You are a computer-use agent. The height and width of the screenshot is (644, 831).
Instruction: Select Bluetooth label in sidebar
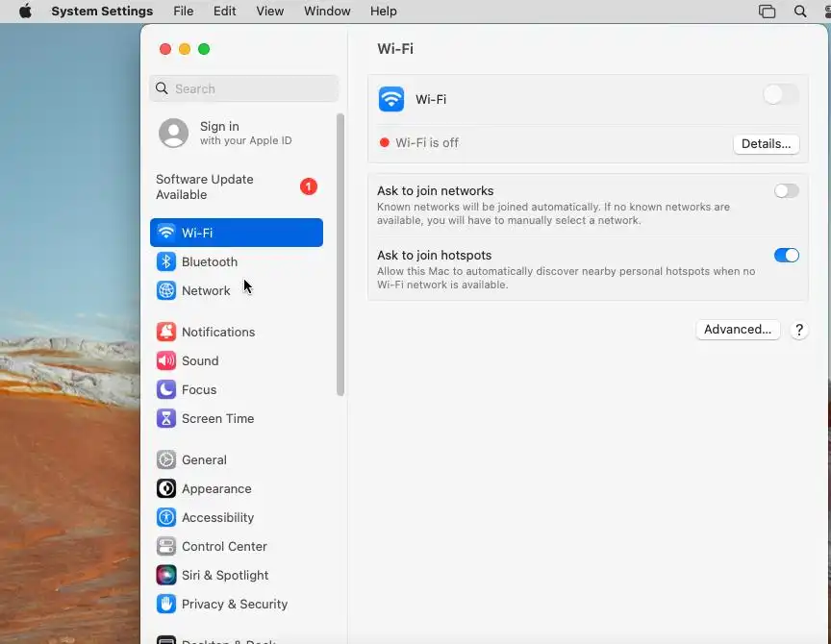[210, 261]
